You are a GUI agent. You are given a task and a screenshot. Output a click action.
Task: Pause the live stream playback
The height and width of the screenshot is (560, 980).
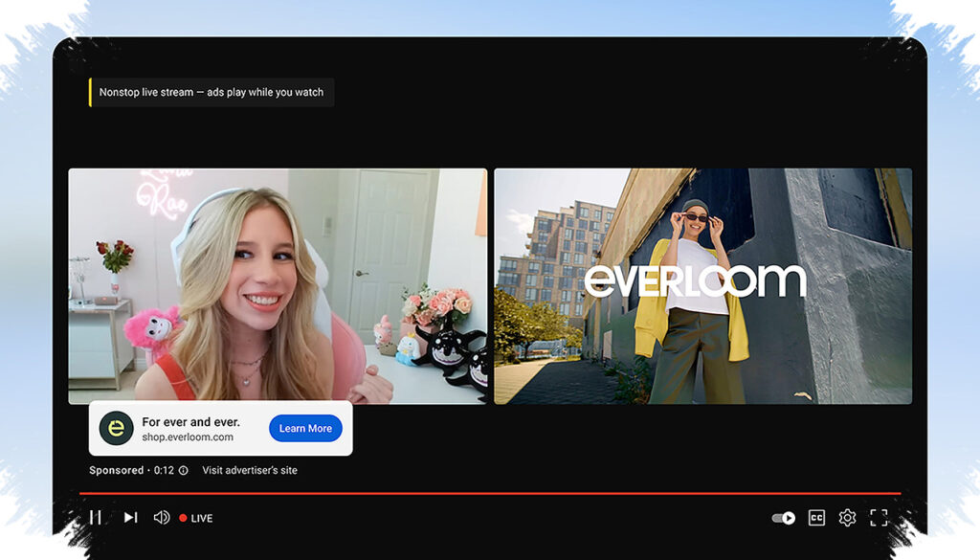96,518
